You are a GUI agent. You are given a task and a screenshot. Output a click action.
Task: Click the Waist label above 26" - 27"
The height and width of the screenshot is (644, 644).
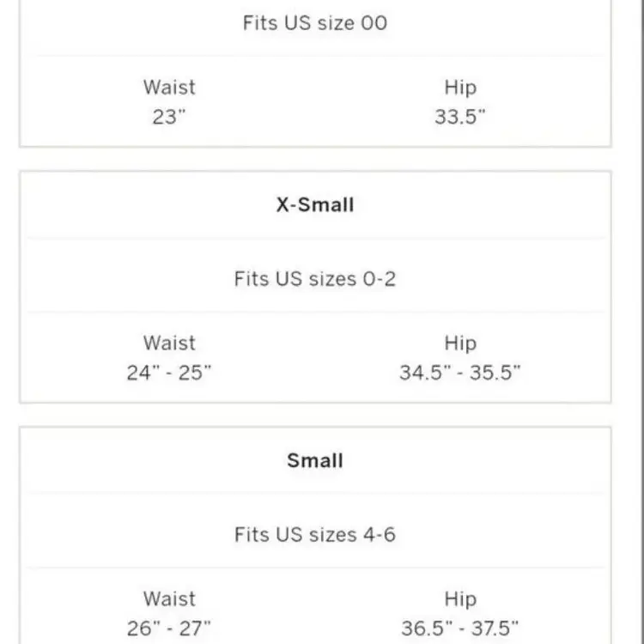[169, 598]
